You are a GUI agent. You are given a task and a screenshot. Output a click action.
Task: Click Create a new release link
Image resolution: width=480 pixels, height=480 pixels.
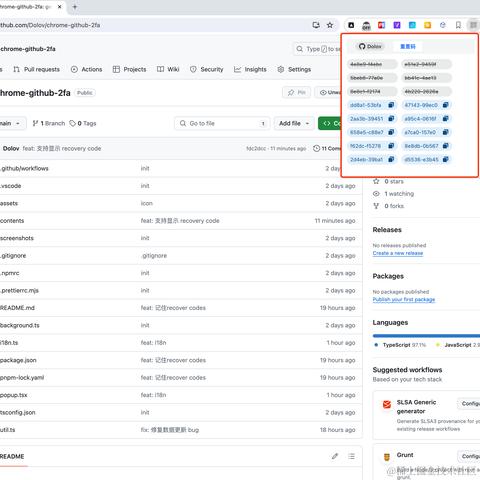pyautogui.click(x=398, y=253)
